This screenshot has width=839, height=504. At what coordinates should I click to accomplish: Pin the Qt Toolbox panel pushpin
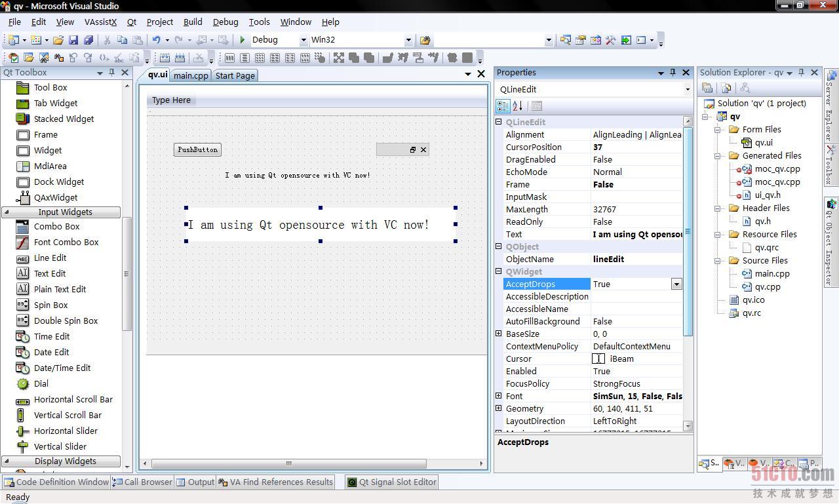[112, 72]
